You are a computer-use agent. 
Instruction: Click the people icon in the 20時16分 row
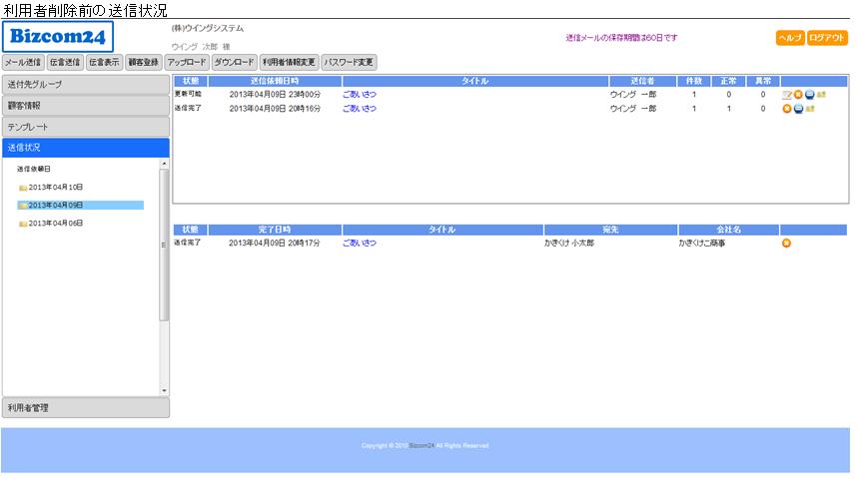click(810, 109)
